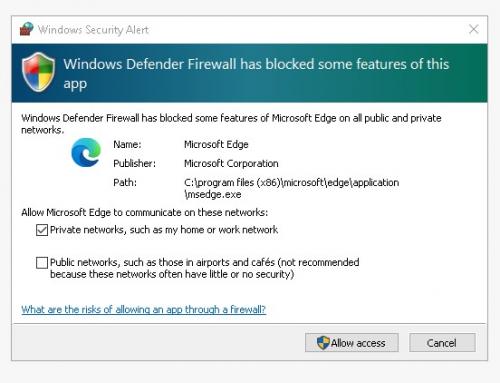The image size is (500, 383).
Task: Enable the Public networks checkbox
Action: point(42,263)
